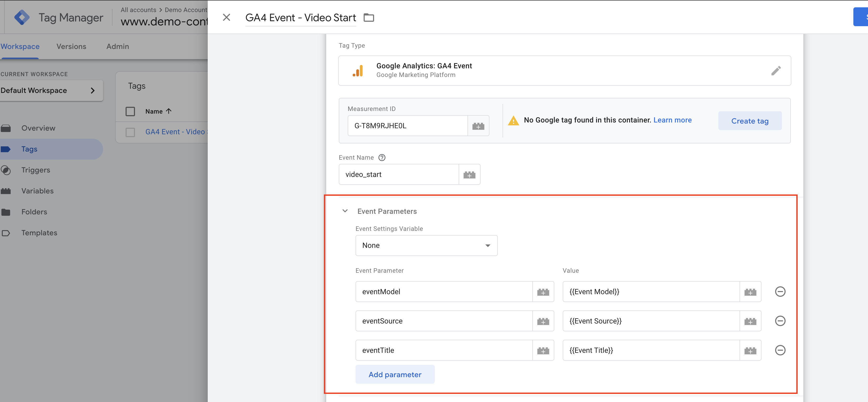868x402 pixels.
Task: Insert variable for Measurement ID field
Action: tap(478, 126)
